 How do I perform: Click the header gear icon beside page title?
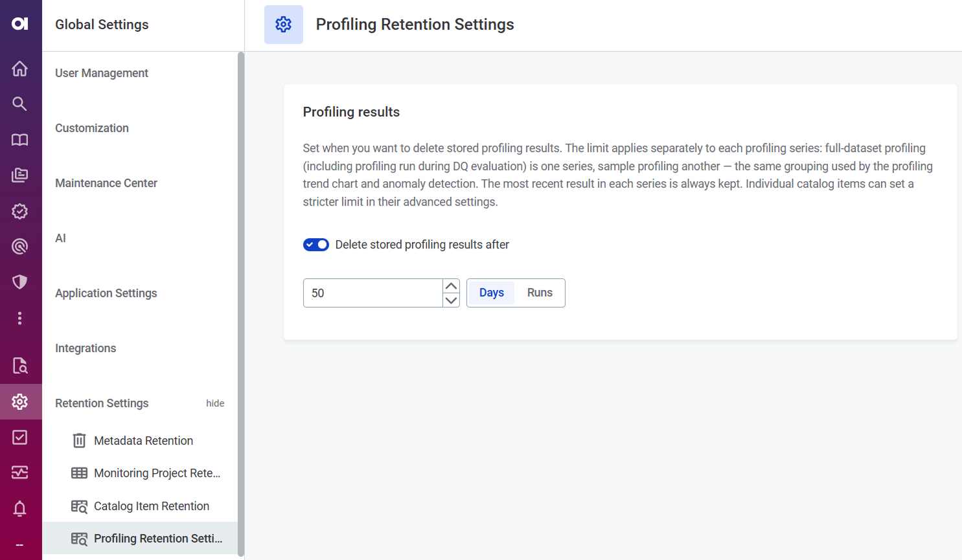coord(284,25)
